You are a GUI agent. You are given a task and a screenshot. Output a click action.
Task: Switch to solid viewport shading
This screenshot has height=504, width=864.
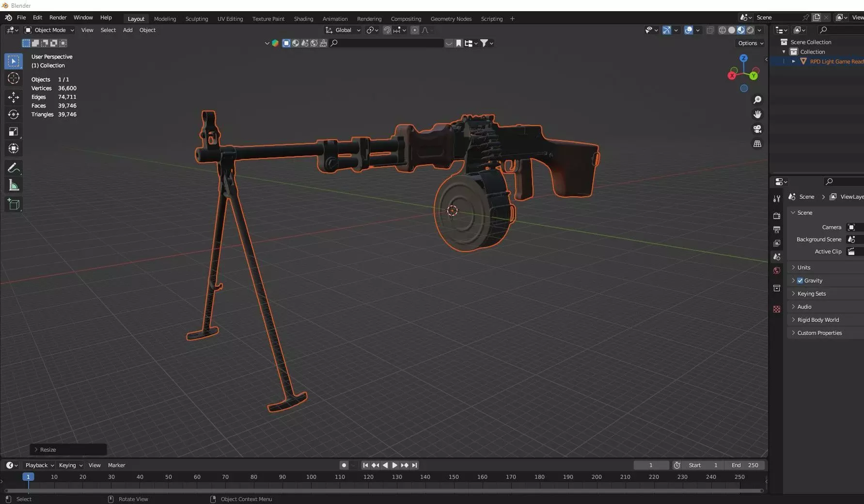coord(732,30)
